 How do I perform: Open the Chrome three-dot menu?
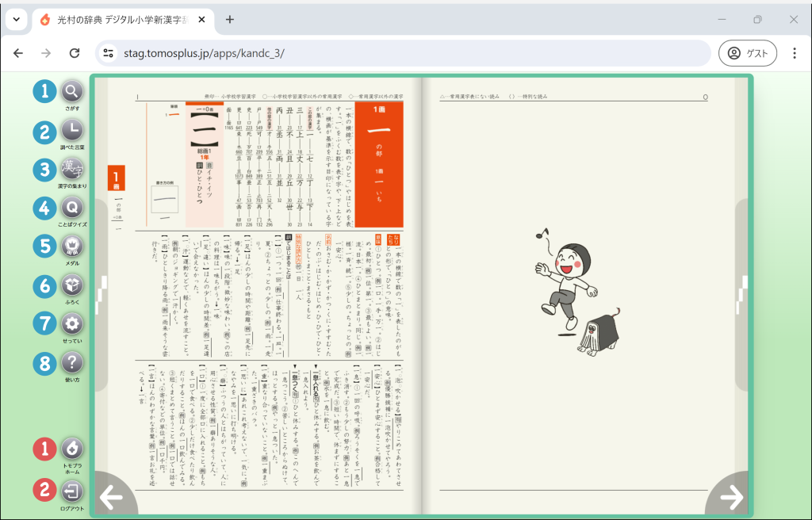[795, 53]
